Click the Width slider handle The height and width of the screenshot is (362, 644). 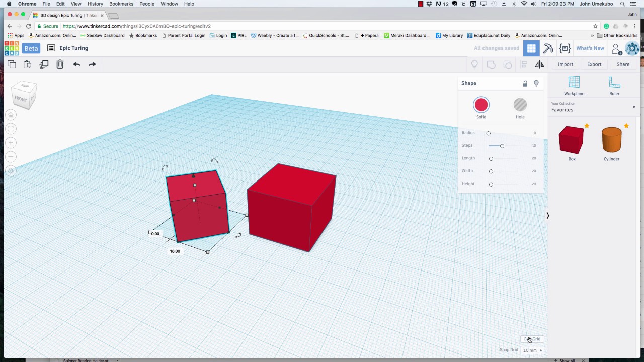[491, 171]
